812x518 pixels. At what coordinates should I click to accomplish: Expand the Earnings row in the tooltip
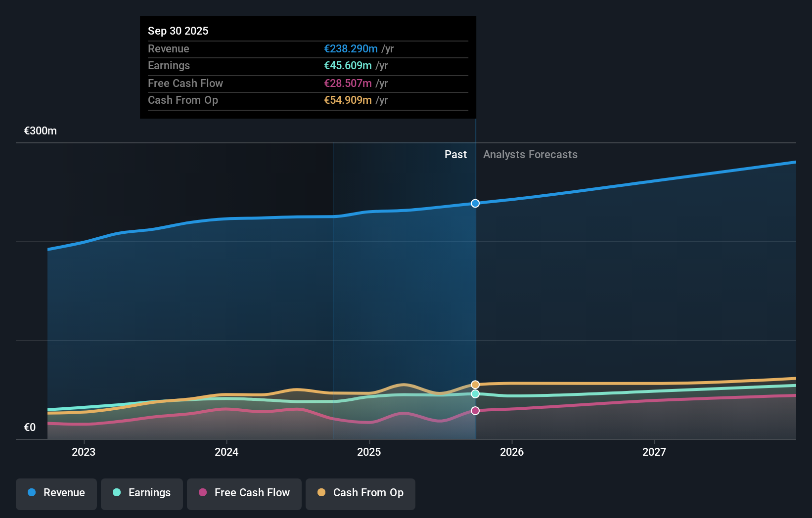(169, 66)
